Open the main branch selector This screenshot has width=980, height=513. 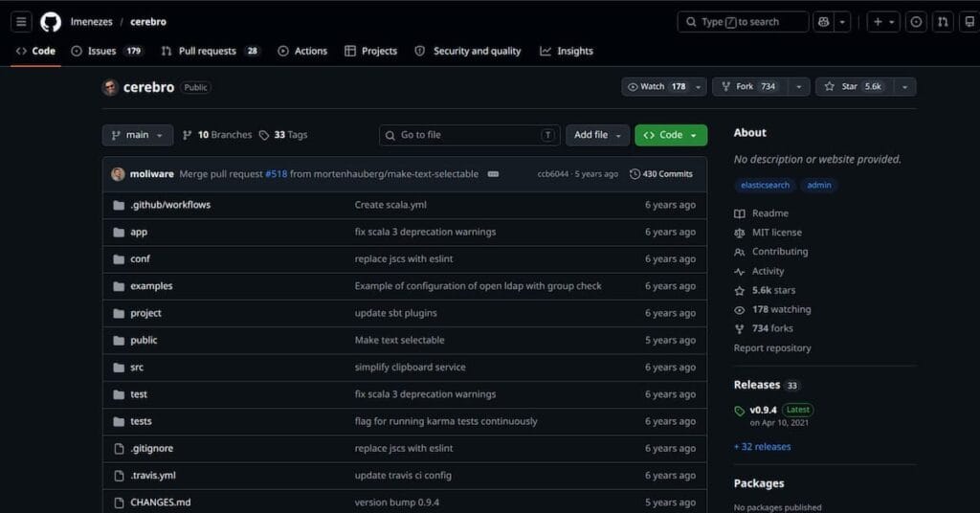[x=138, y=135]
